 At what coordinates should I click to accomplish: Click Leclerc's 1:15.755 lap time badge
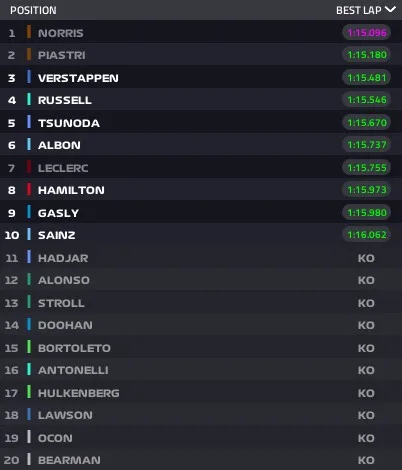(x=367, y=168)
